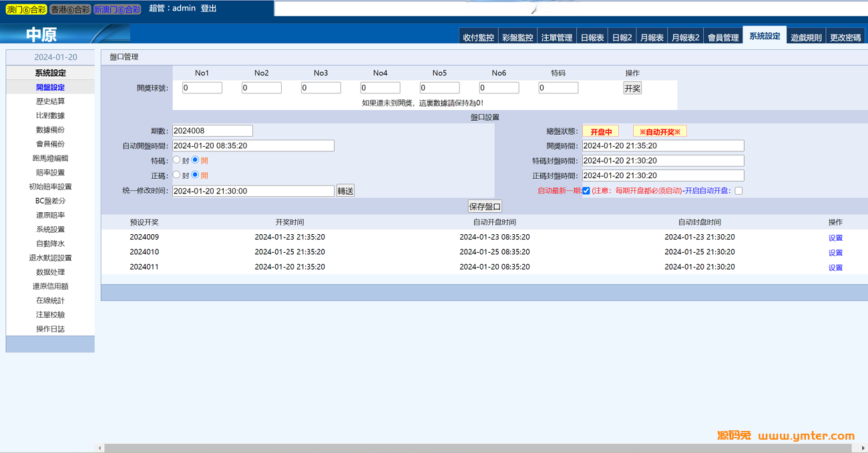
Task: Click 设置 link for 2024010
Action: [x=835, y=252]
